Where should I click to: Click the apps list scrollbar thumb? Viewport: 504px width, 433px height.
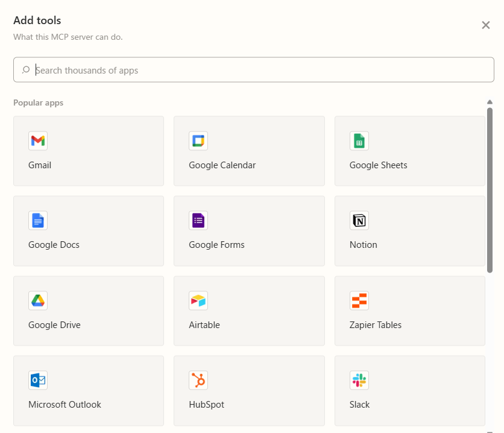490,191
